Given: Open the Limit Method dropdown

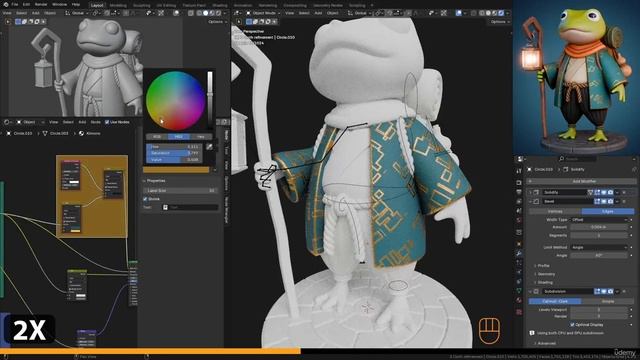Looking at the screenshot, I should tap(598, 247).
